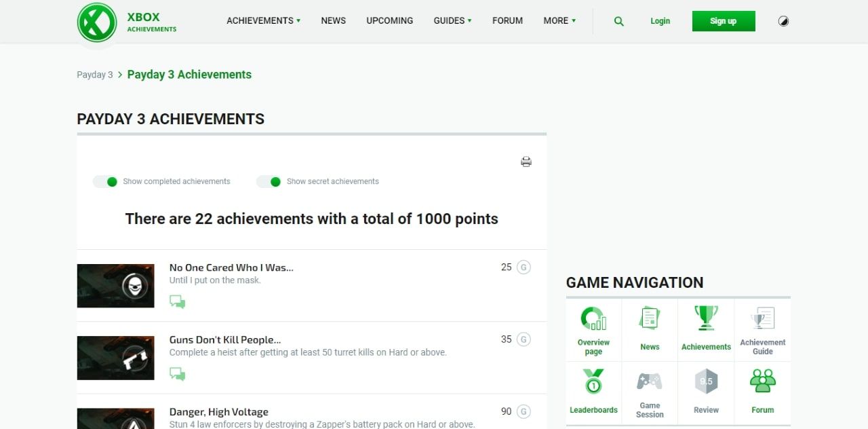Open Overview page icon in Game Navigation
The width and height of the screenshot is (868, 429).
593,318
